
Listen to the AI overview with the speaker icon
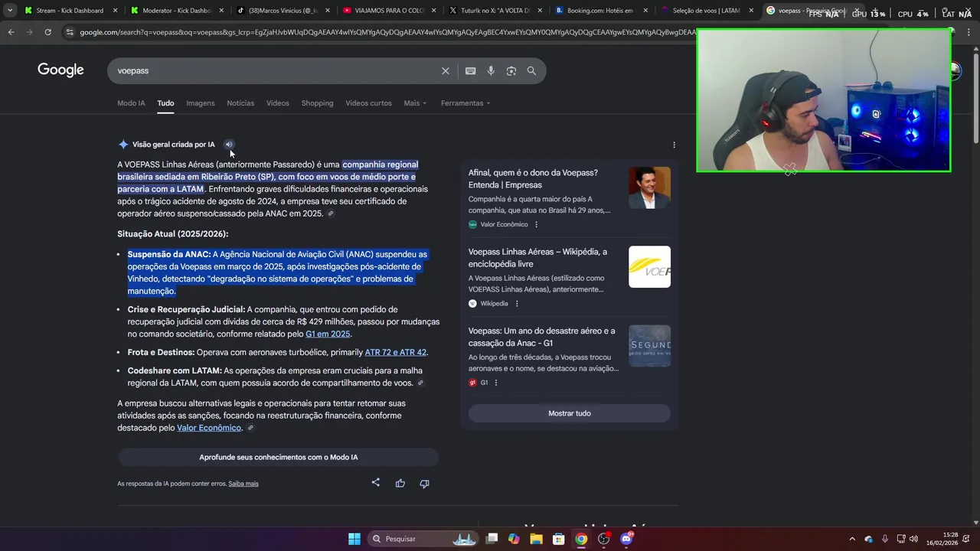point(228,144)
